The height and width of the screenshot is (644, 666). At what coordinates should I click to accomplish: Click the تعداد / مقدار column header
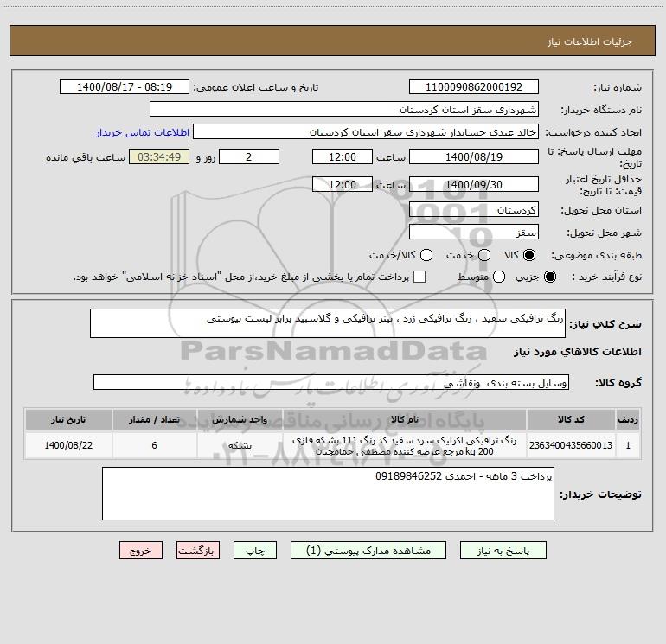pyautogui.click(x=154, y=419)
